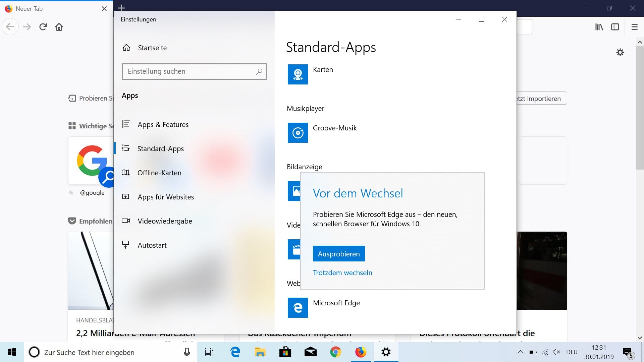Viewport: 644px width, 362px height.
Task: Click the Settings gear icon on taskbar
Action: click(x=386, y=352)
